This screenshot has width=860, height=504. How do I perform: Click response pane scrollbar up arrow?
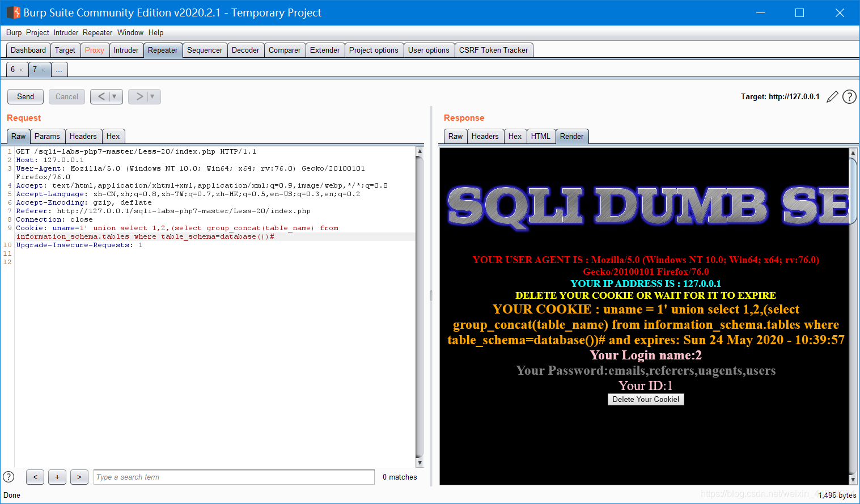tap(853, 153)
